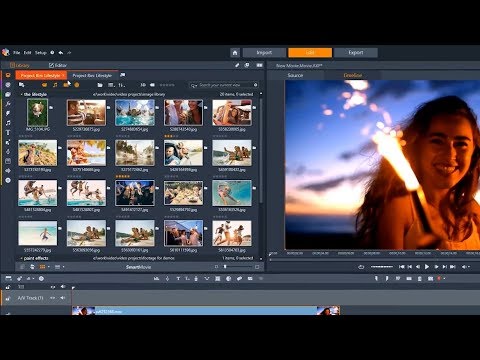The image size is (480, 360).
Task: Switch to the Export tab
Action: 356,53
